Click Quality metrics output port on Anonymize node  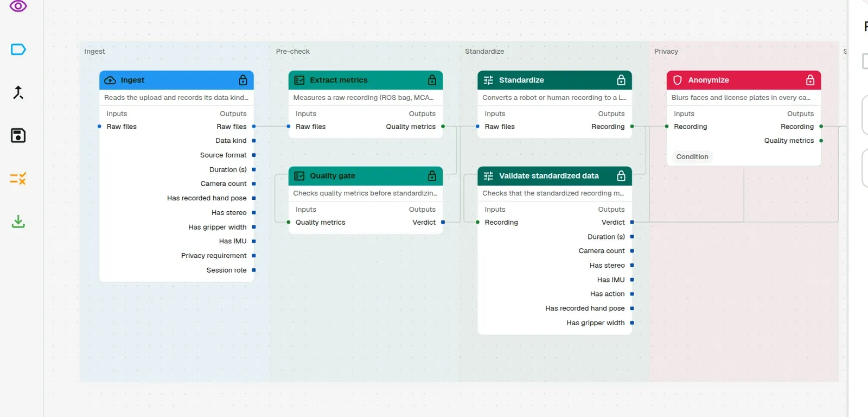(821, 141)
